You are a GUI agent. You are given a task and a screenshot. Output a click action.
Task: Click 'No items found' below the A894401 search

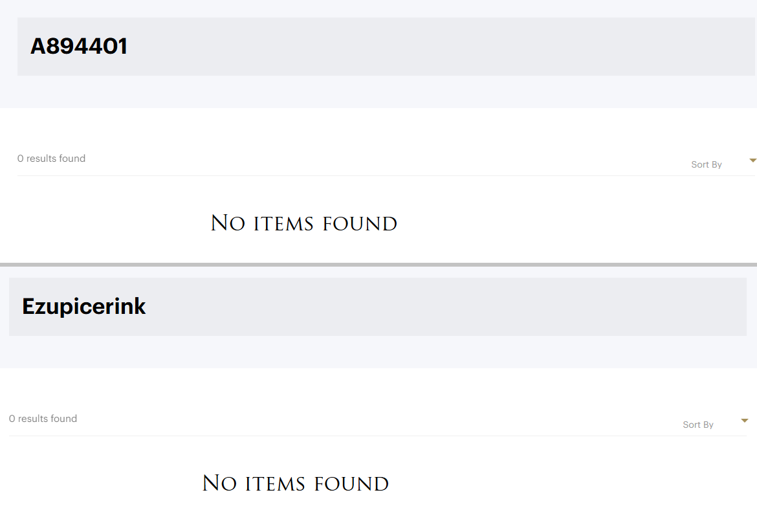point(303,224)
